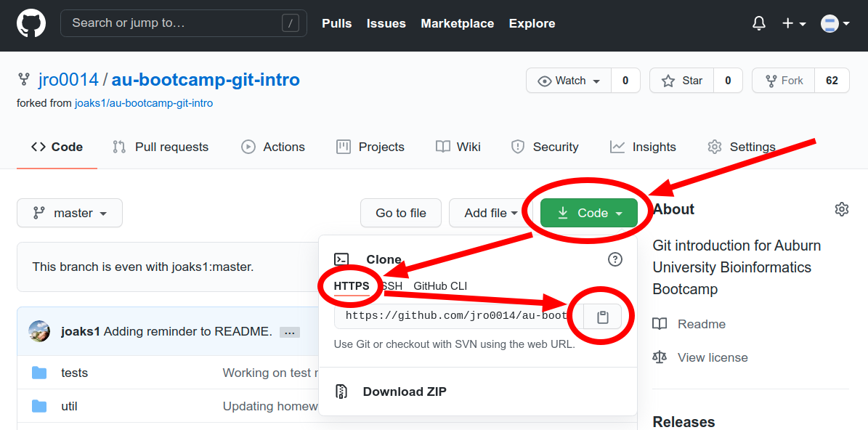This screenshot has height=430, width=868.
Task: Switch to the Actions tab
Action: tap(273, 147)
